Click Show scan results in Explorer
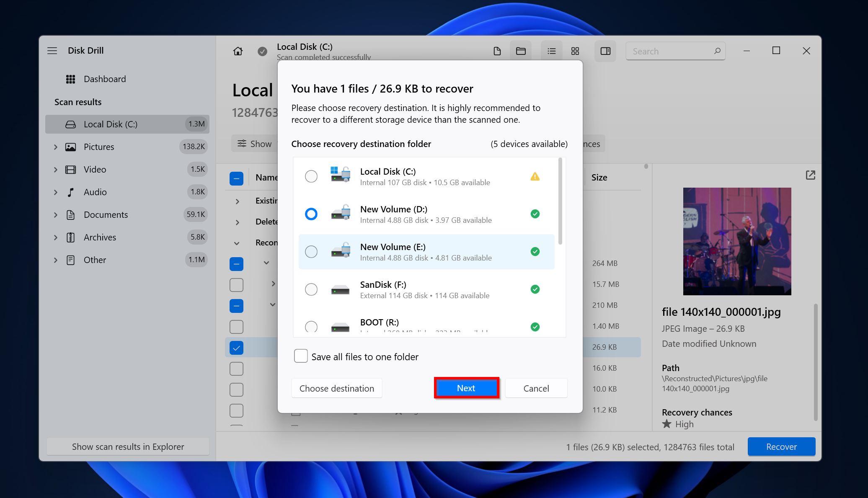 point(128,446)
